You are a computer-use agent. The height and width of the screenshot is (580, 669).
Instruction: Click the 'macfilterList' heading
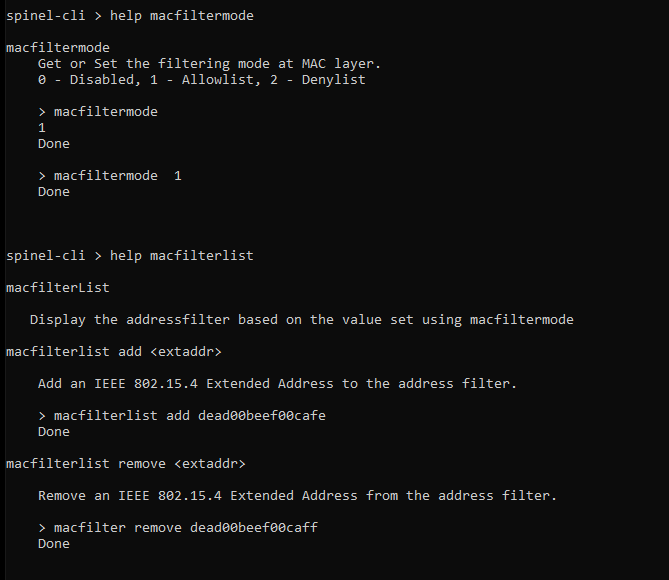pyautogui.click(x=57, y=287)
